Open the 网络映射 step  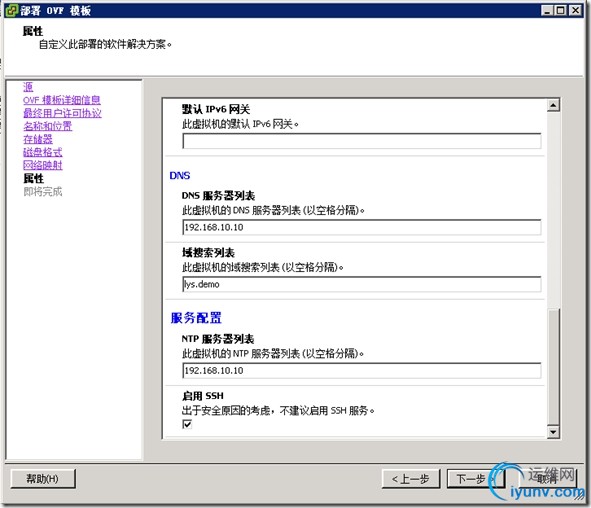(43, 165)
